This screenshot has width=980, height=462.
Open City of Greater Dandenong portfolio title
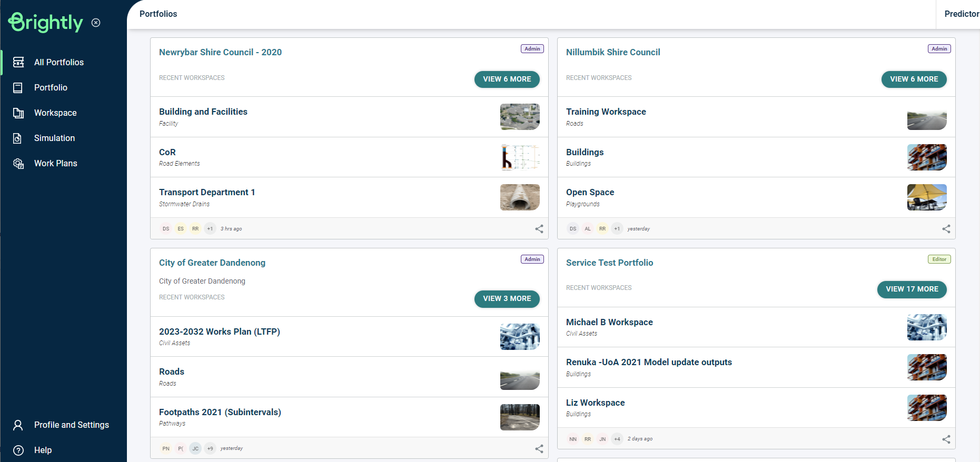[x=212, y=263]
